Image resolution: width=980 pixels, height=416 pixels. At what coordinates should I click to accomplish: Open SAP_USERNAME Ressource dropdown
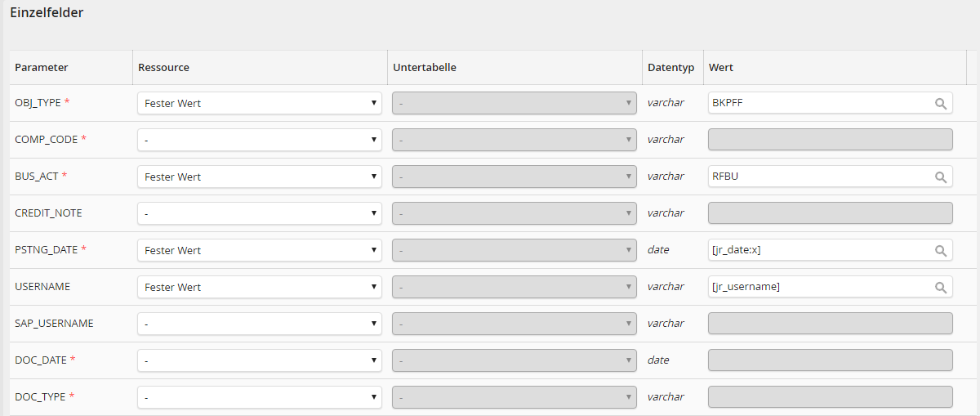[x=260, y=324]
